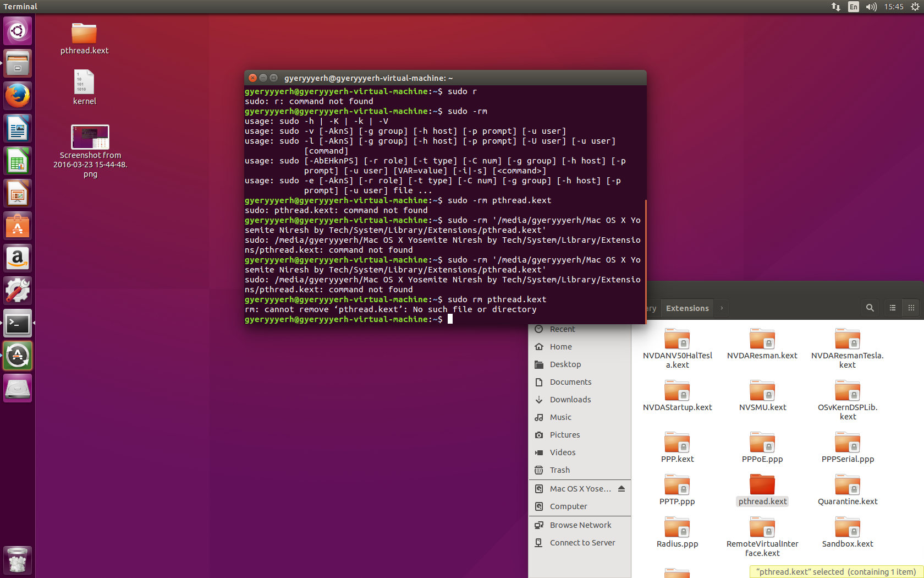Open System Settings from launcher

click(18, 291)
